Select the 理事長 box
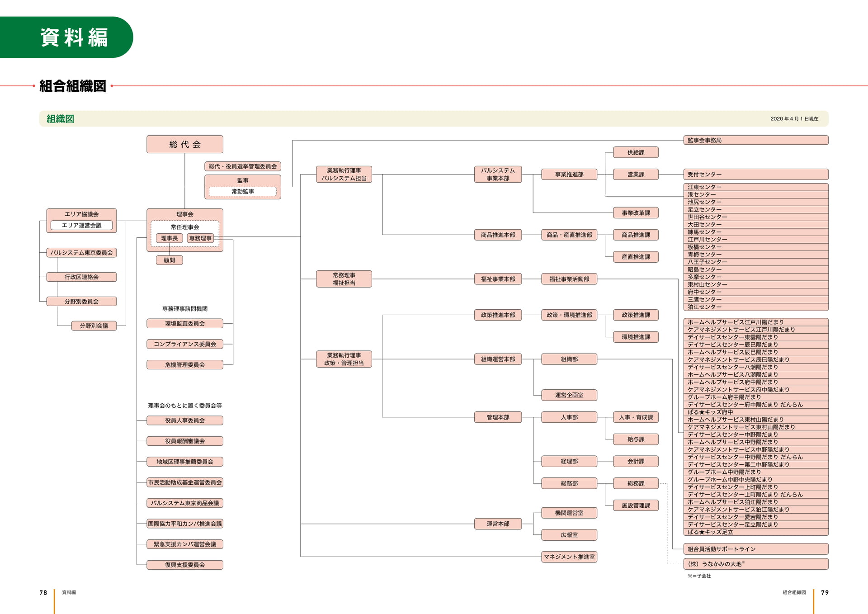The width and height of the screenshot is (868, 614). tap(169, 238)
